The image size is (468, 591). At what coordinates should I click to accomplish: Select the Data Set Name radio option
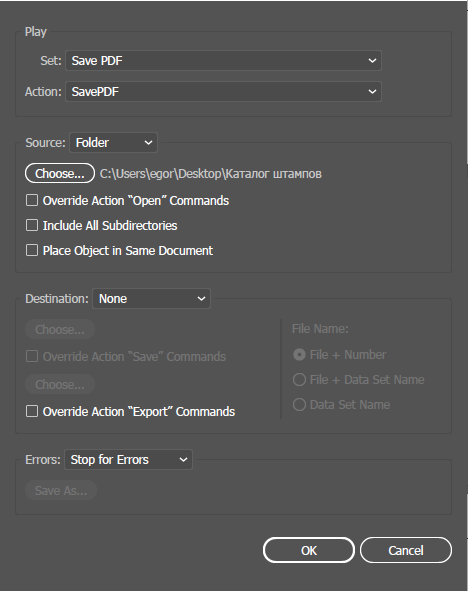299,405
